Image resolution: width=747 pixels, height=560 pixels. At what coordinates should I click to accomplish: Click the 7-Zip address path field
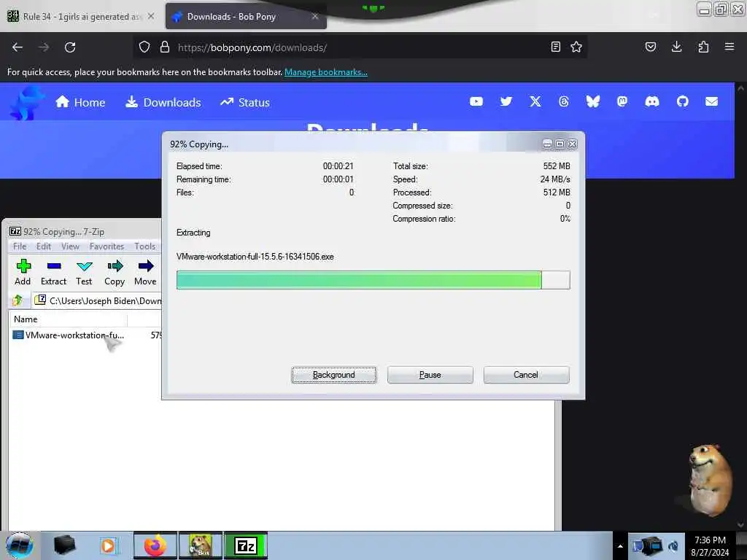pos(98,300)
